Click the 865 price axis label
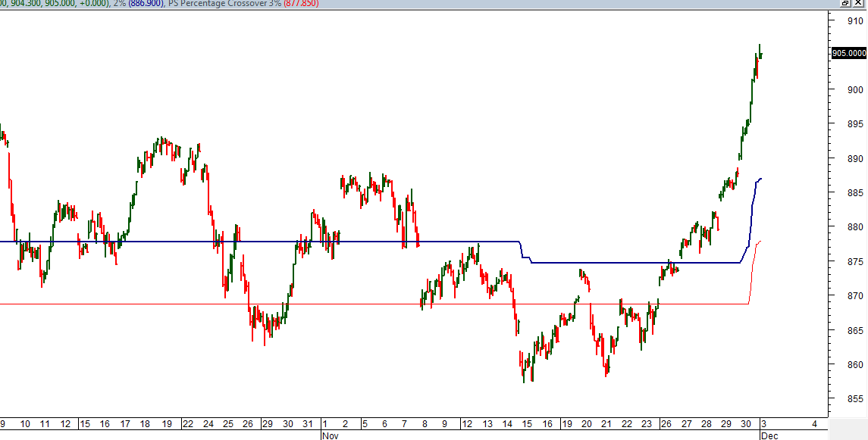The height and width of the screenshot is (440, 868). [x=854, y=330]
